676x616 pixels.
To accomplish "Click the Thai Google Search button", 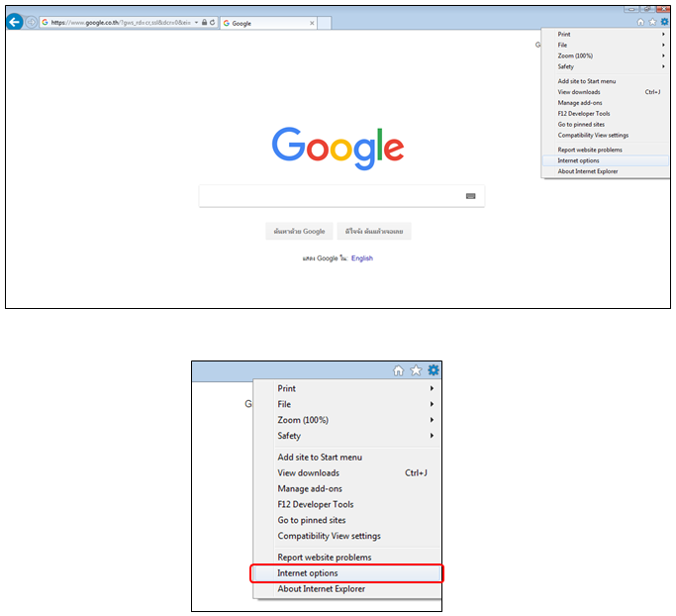I will [299, 231].
